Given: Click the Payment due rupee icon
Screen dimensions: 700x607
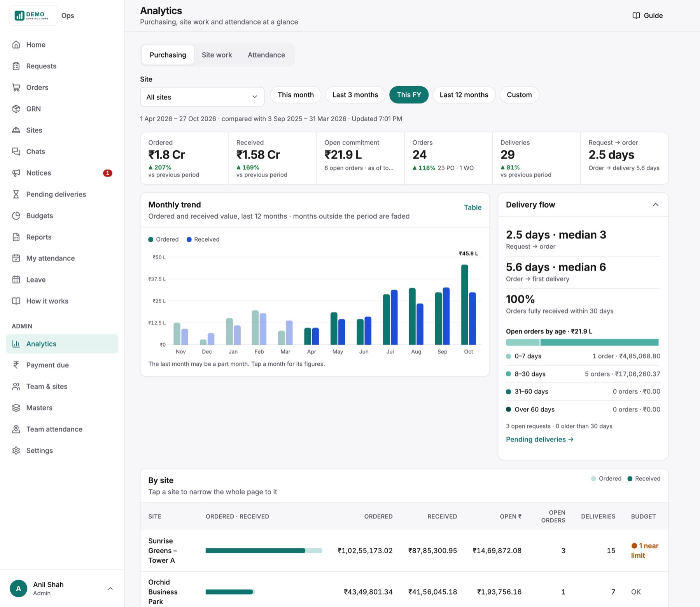Looking at the screenshot, I should pos(16,365).
